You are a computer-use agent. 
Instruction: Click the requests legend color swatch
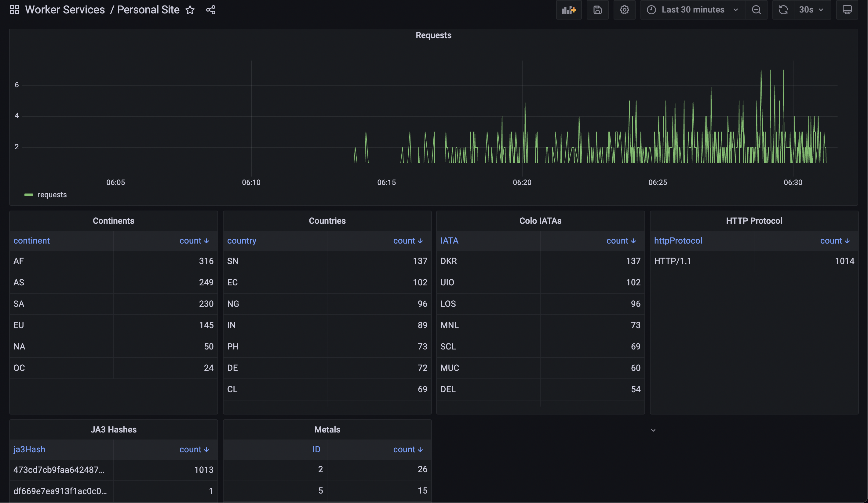point(29,195)
